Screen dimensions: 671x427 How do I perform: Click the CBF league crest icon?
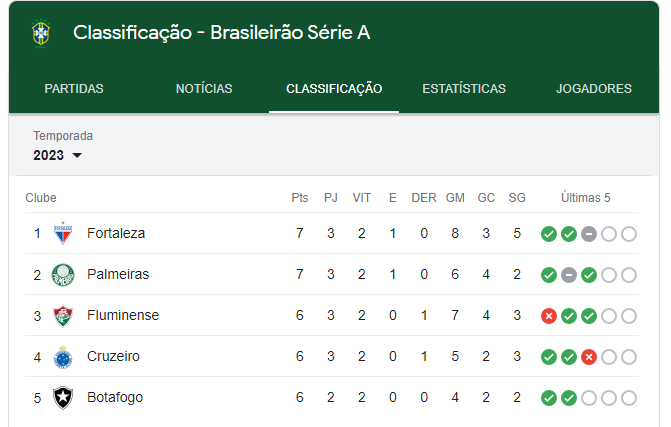41,33
